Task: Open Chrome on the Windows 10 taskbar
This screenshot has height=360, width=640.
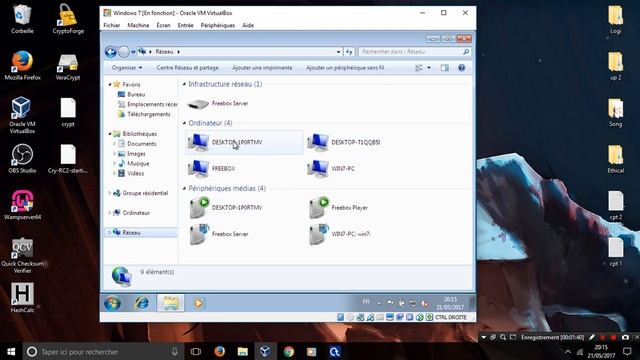Action: [289, 352]
